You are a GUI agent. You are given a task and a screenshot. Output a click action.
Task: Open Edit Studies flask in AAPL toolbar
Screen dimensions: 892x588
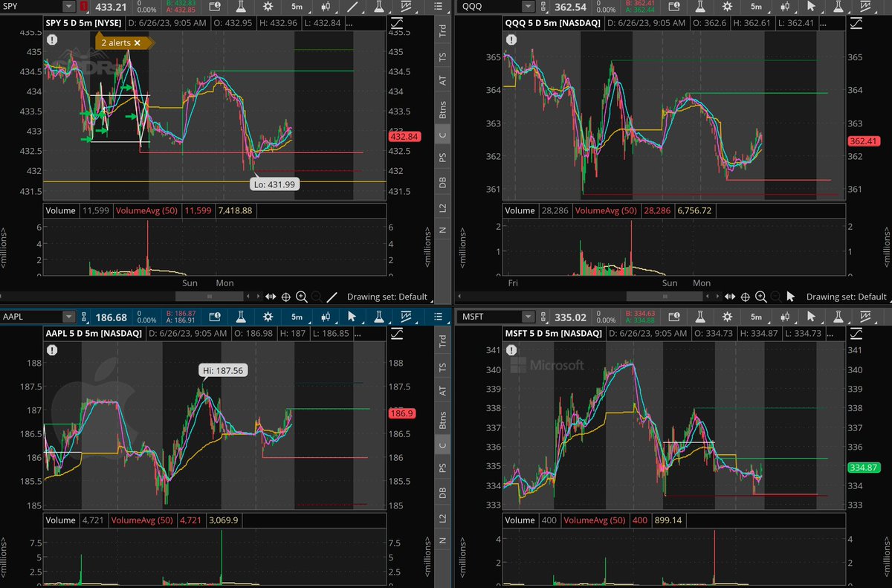click(241, 317)
